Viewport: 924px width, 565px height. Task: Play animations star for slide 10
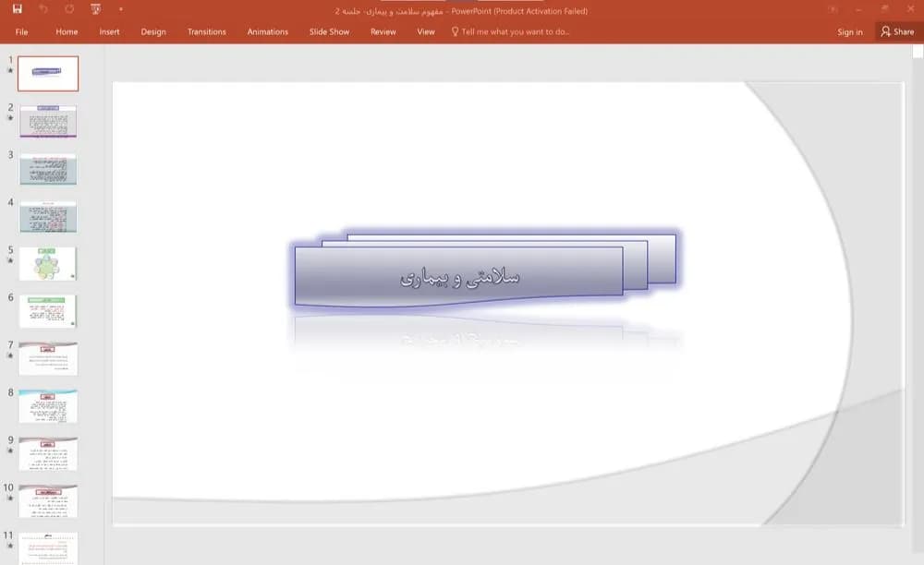coord(10,498)
